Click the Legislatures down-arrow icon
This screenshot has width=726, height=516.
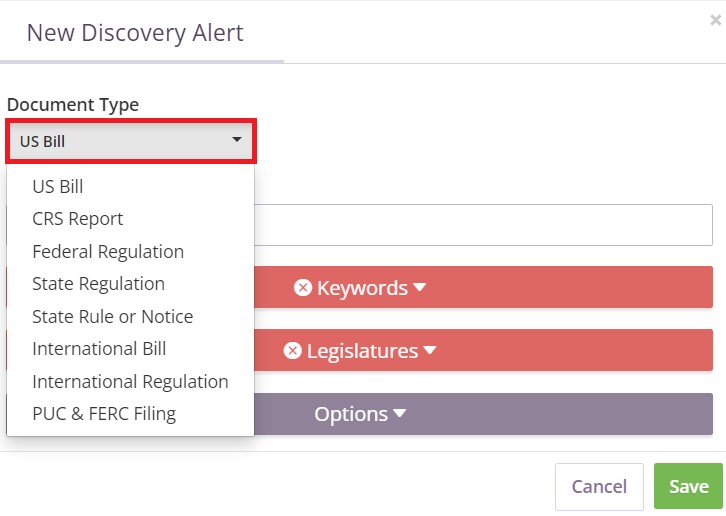click(x=430, y=350)
